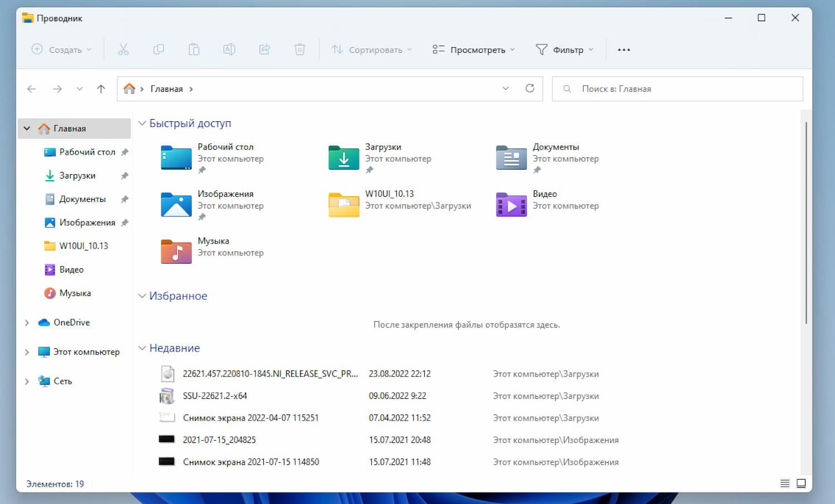Switch to large thumbnails view in status bar
The image size is (835, 504).
801,483
